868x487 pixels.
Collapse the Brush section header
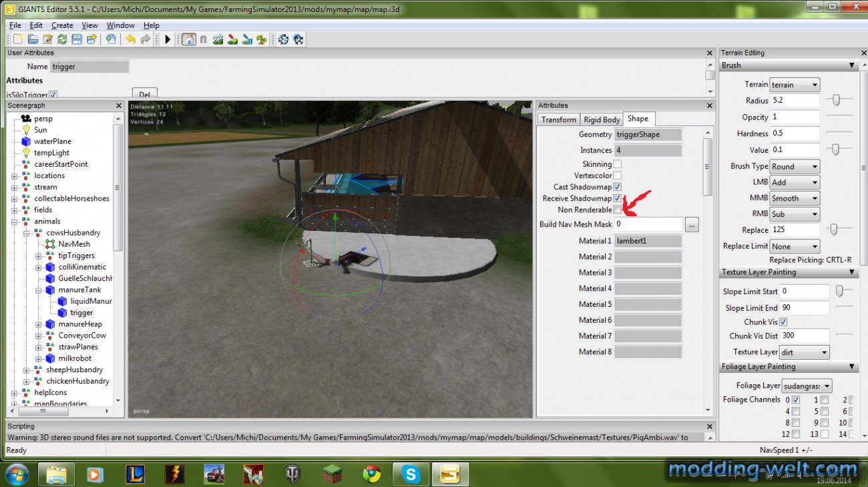point(787,65)
